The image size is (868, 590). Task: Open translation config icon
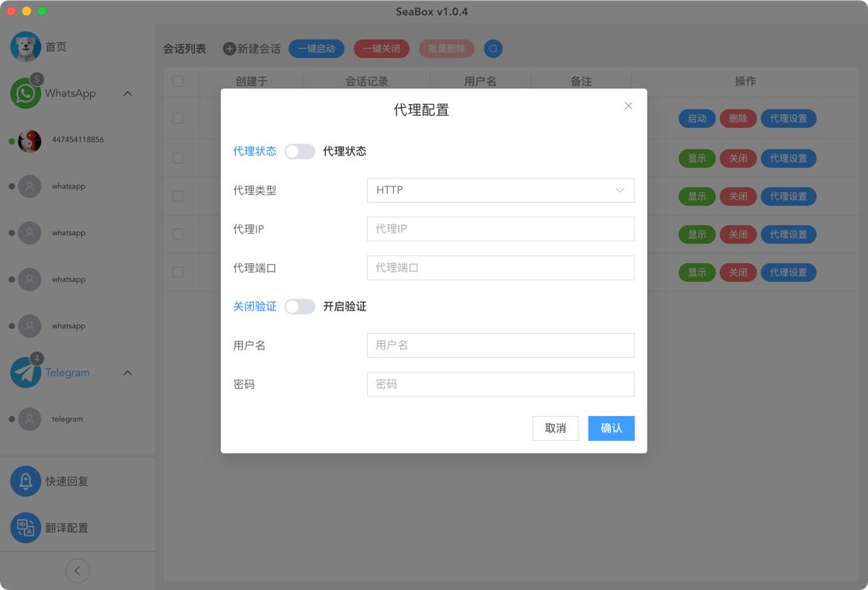click(x=26, y=527)
